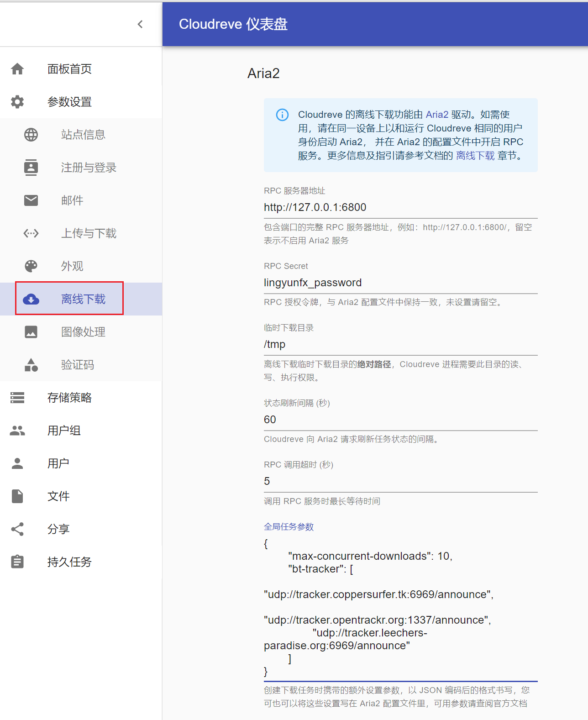Click the RPC 授权令牌 hint text
This screenshot has width=588, height=720.
pyautogui.click(x=384, y=302)
